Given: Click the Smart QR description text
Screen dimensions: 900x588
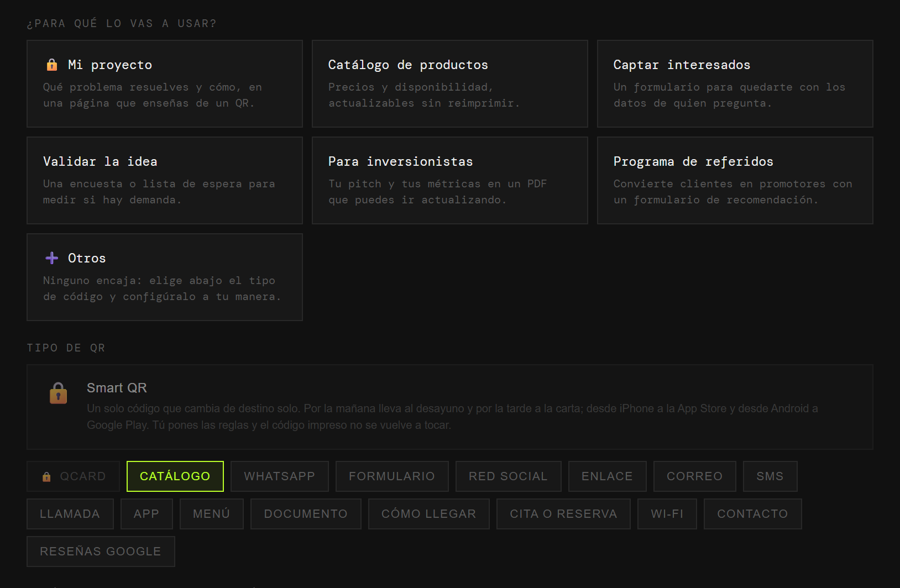Looking at the screenshot, I should 452,417.
